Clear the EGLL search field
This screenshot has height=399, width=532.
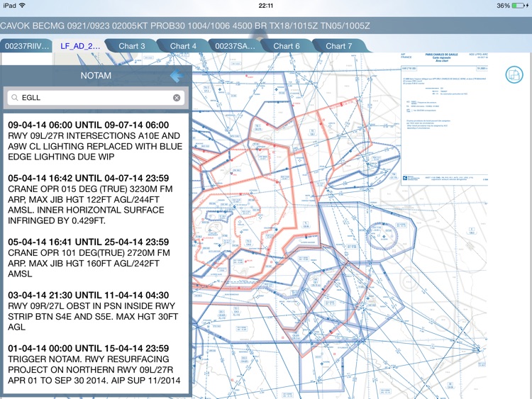(x=177, y=98)
